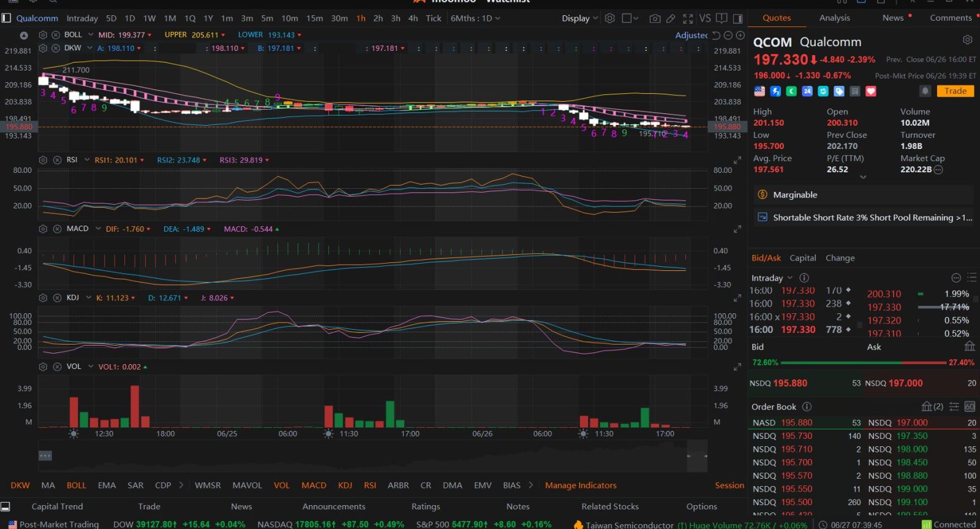Select the 15m chart interval
980x529 pixels.
(314, 18)
